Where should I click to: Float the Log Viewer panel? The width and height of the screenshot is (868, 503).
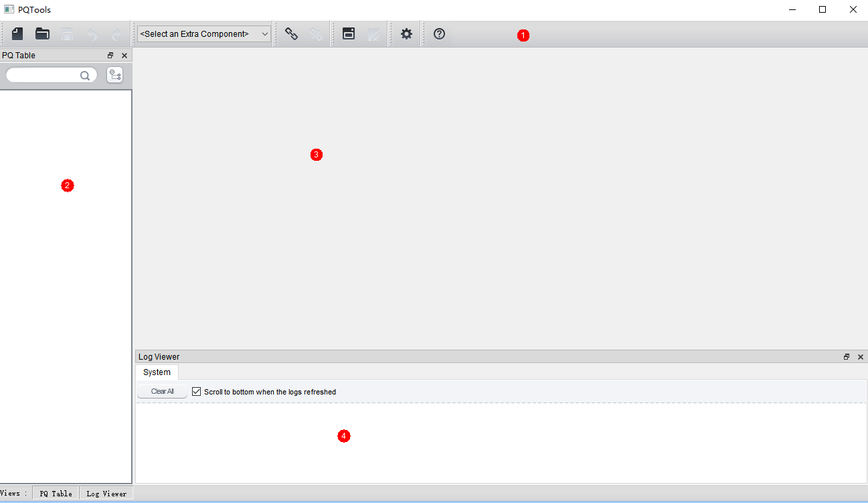847,357
